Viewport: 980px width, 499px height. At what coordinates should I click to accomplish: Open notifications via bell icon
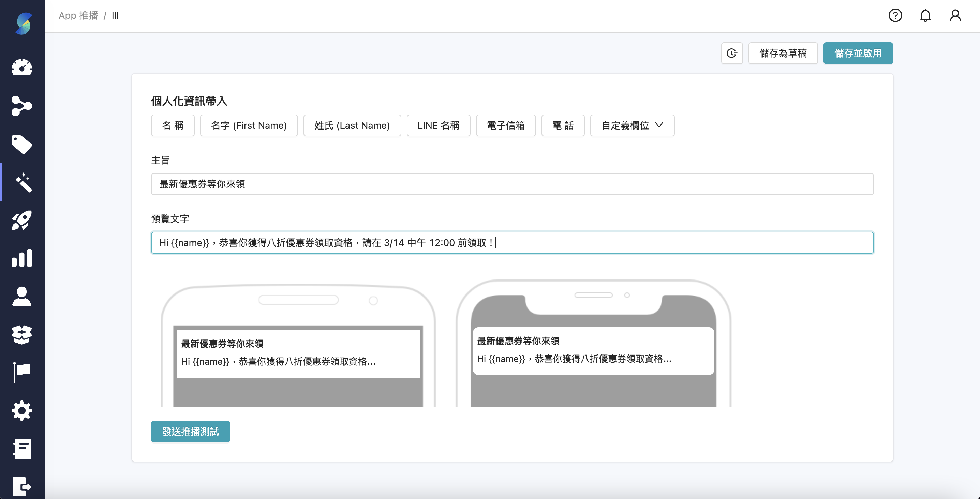(x=925, y=16)
